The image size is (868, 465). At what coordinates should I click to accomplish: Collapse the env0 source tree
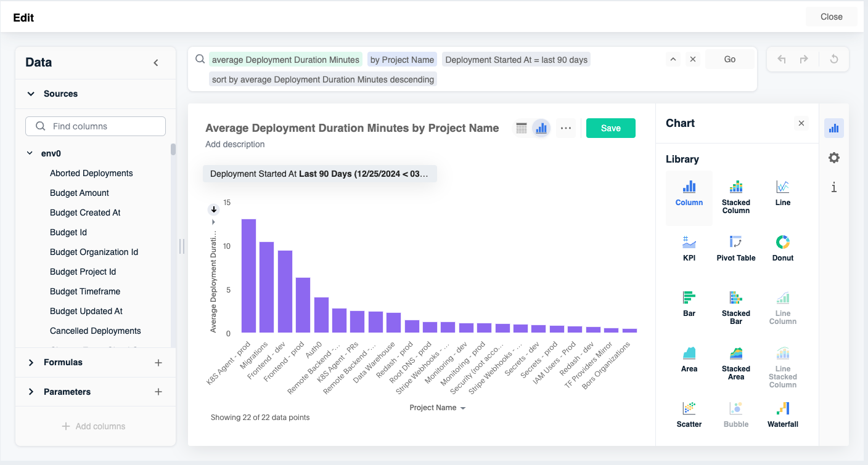coord(30,153)
